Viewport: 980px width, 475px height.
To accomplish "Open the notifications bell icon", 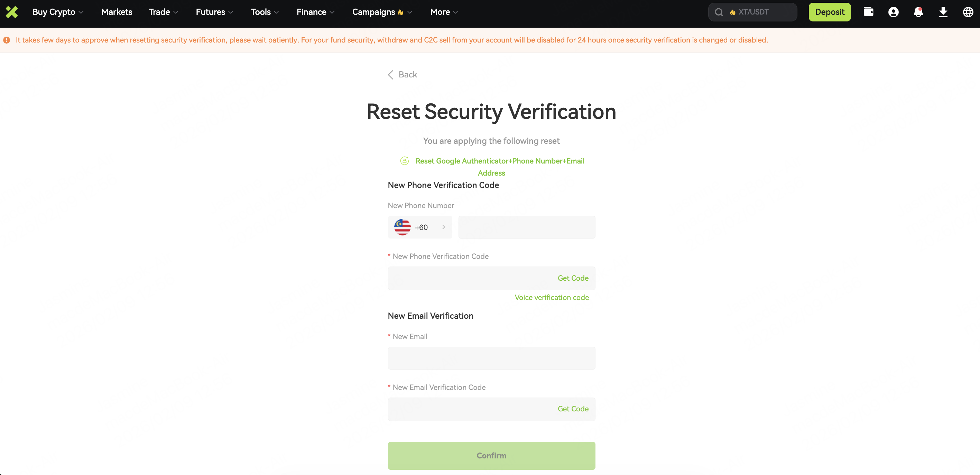I will tap(918, 12).
